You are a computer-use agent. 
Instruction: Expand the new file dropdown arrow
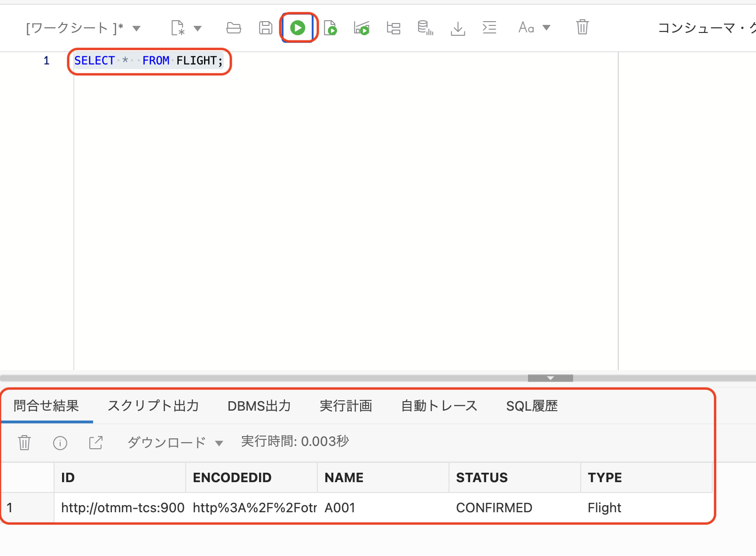click(197, 28)
